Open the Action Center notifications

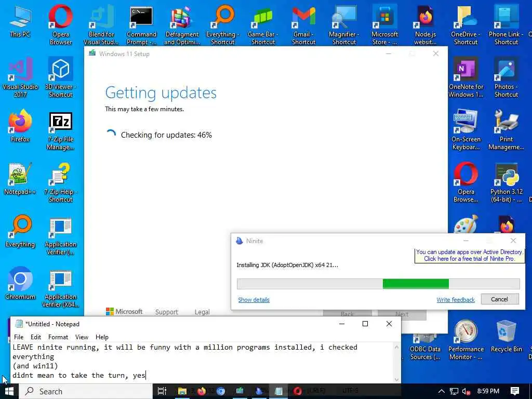[515, 391]
